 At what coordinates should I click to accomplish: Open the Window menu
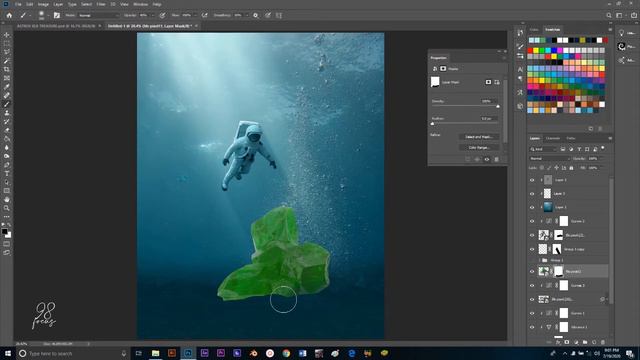tap(140, 4)
